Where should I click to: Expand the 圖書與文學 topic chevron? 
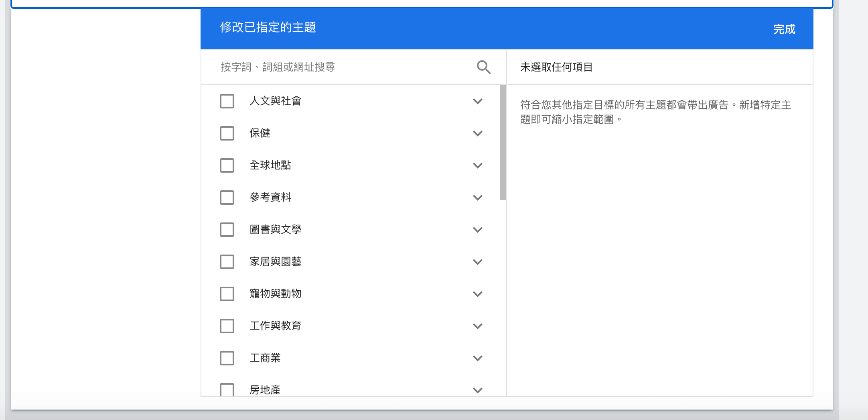tap(477, 230)
